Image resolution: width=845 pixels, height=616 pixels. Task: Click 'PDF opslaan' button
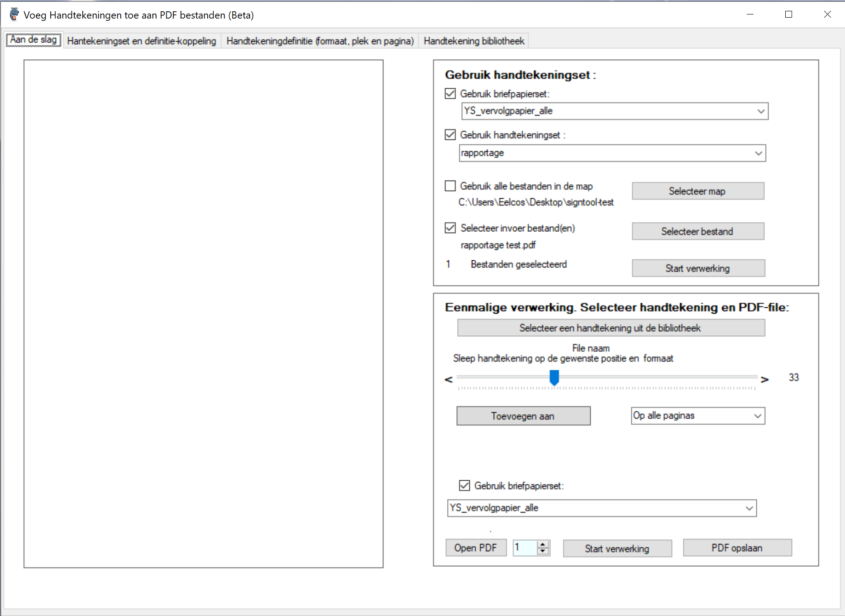pos(737,548)
